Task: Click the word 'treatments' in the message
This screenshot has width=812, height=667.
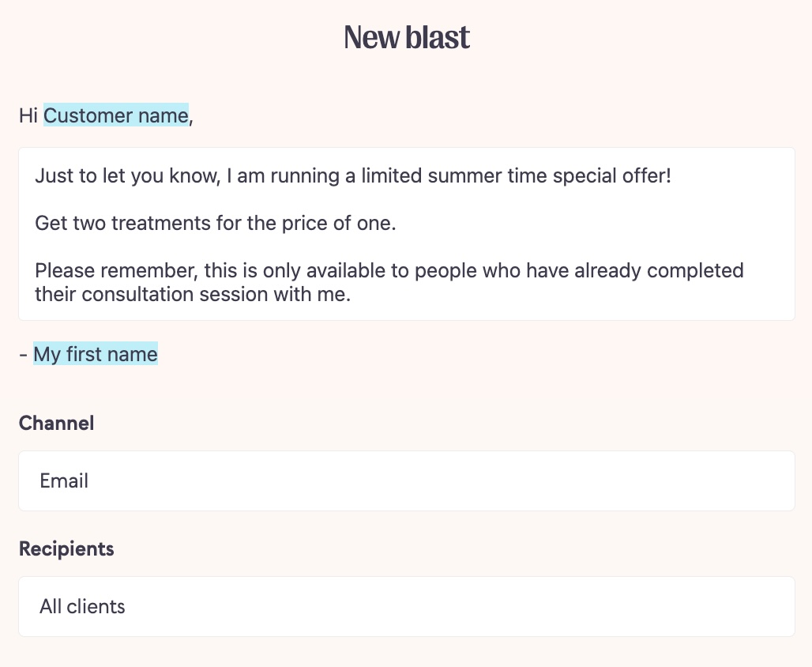Action: tap(161, 224)
